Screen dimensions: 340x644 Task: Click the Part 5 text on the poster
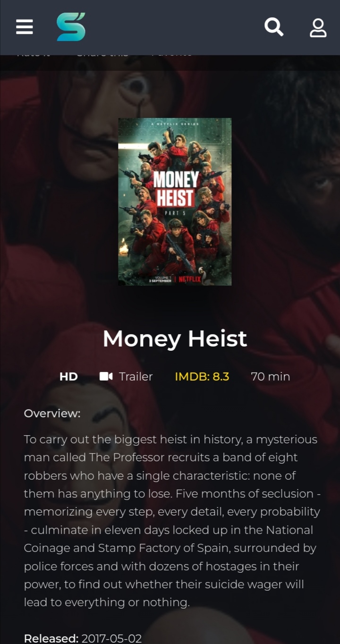coord(175,213)
